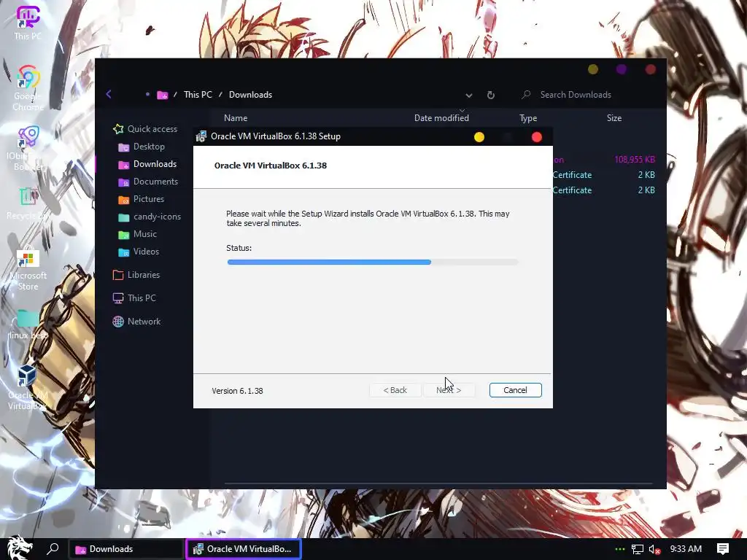The image size is (747, 560).
Task: Click the Network globe icon
Action: pyautogui.click(x=118, y=322)
